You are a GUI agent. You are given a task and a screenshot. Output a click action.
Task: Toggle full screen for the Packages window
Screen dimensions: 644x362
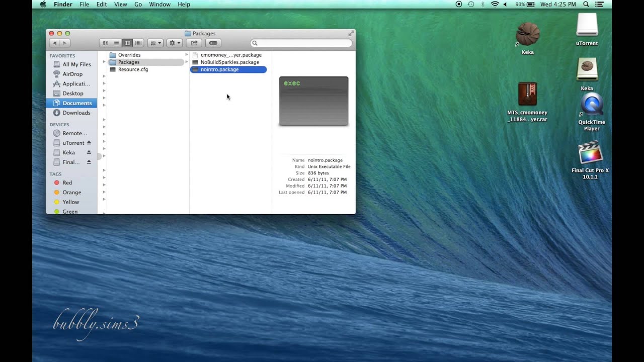click(x=351, y=33)
